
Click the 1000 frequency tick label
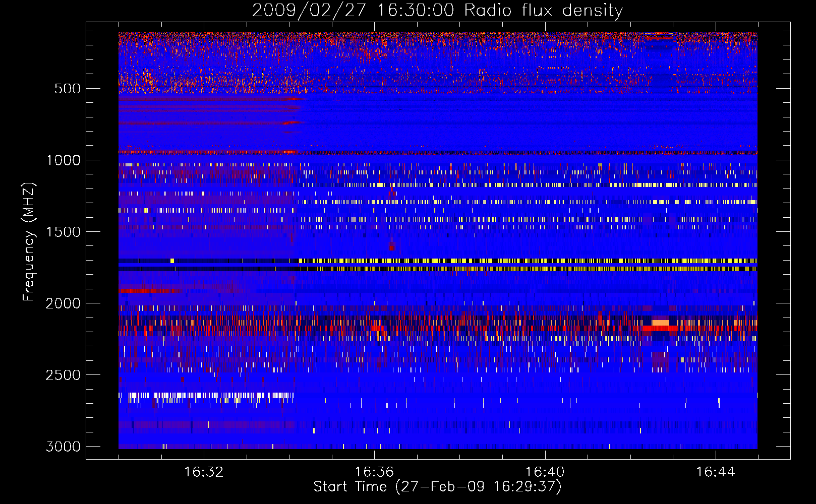[x=63, y=160]
